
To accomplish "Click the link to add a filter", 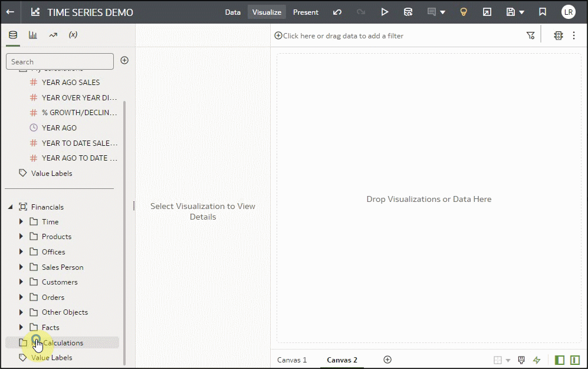I will click(339, 35).
